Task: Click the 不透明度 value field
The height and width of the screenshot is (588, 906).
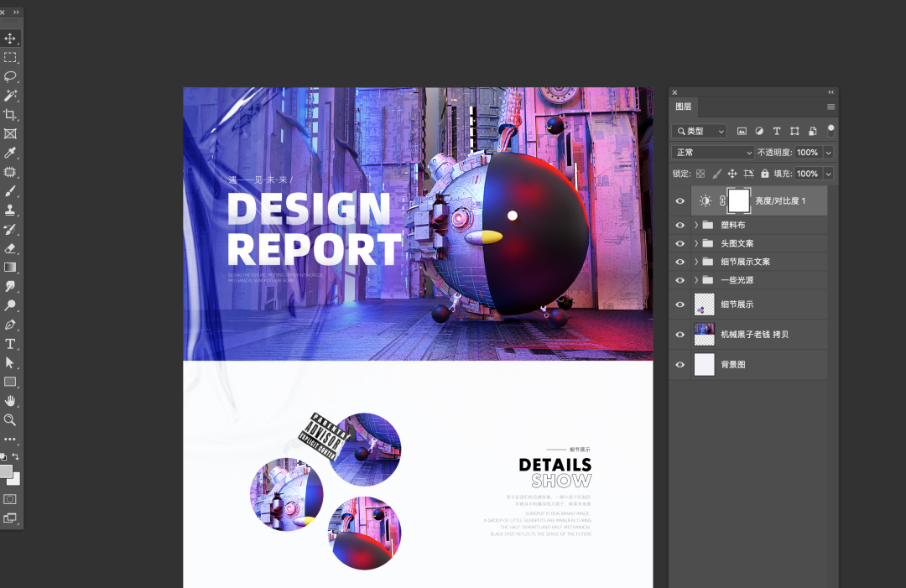Action: [x=808, y=153]
